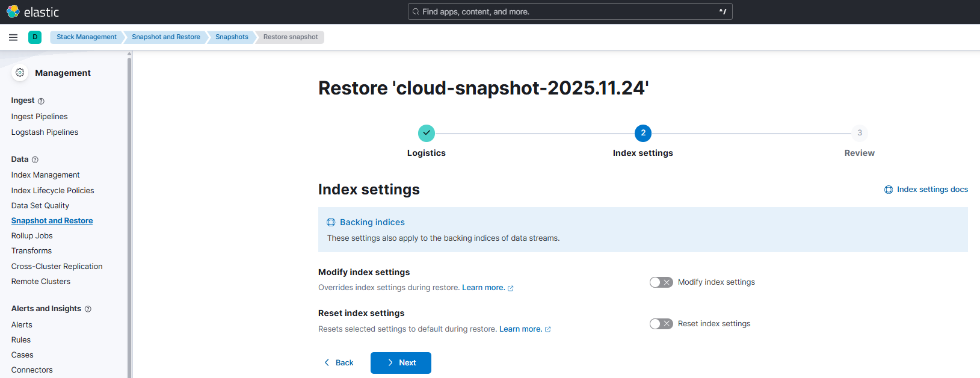980x378 pixels.
Task: Click the Backing indices heading
Action: point(372,223)
